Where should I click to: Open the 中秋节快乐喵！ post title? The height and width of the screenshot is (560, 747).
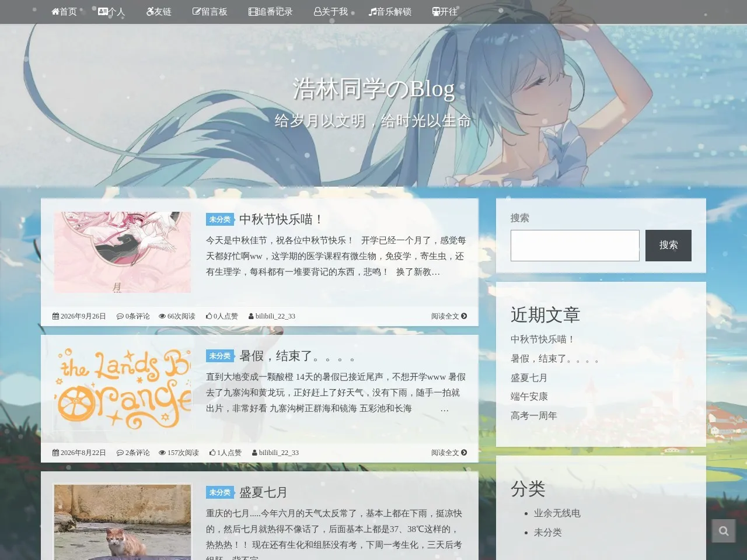281,219
